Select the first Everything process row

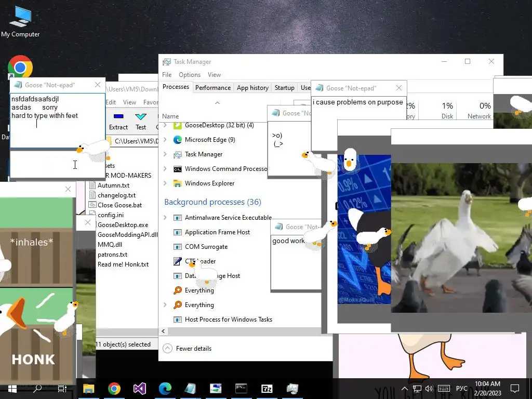tap(199, 290)
